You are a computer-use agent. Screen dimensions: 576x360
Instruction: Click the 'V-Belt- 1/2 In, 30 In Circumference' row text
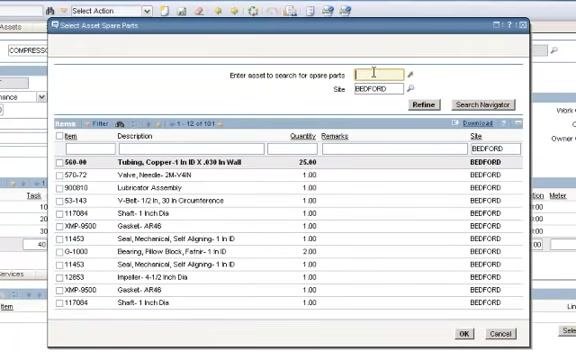coord(170,201)
